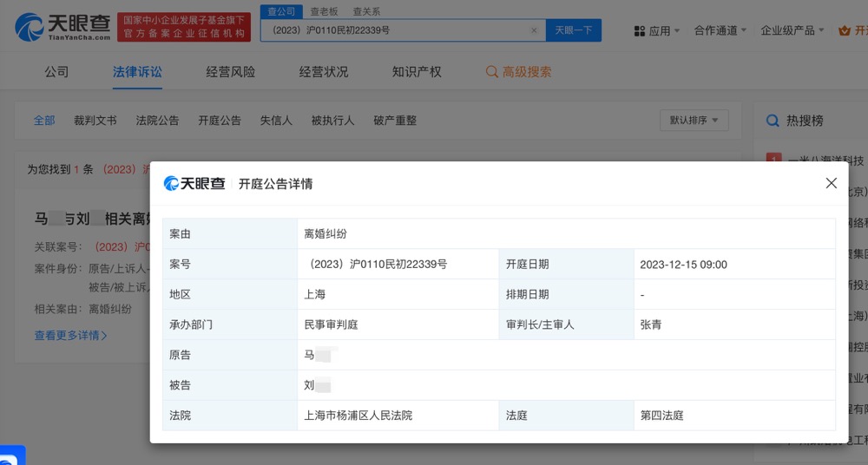The width and height of the screenshot is (868, 465).
Task: Click the 查看更多详情 link
Action: (70, 335)
